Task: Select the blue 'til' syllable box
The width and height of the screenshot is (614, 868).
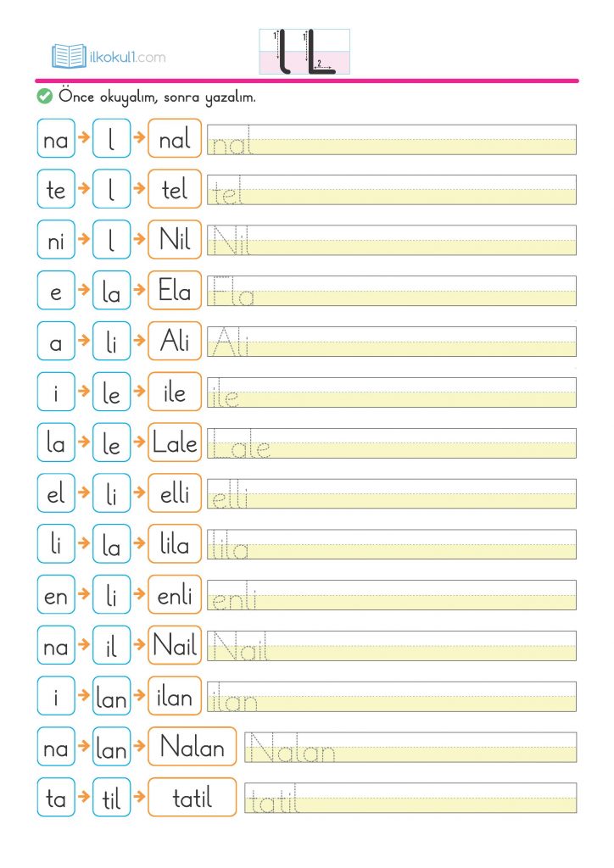Action: click(112, 798)
